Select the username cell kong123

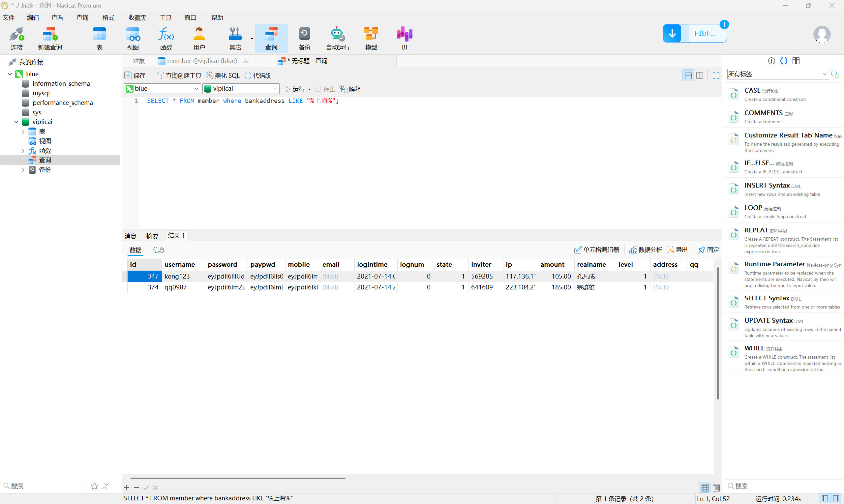[183, 276]
